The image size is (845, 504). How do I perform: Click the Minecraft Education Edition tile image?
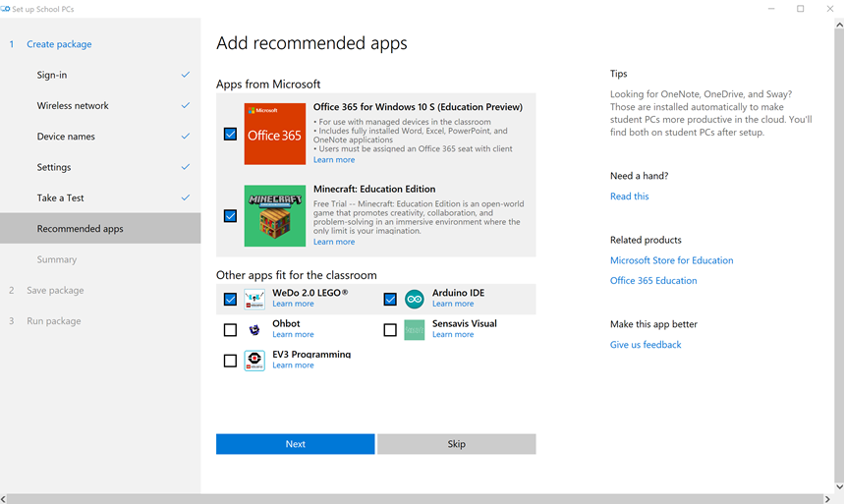tap(275, 215)
